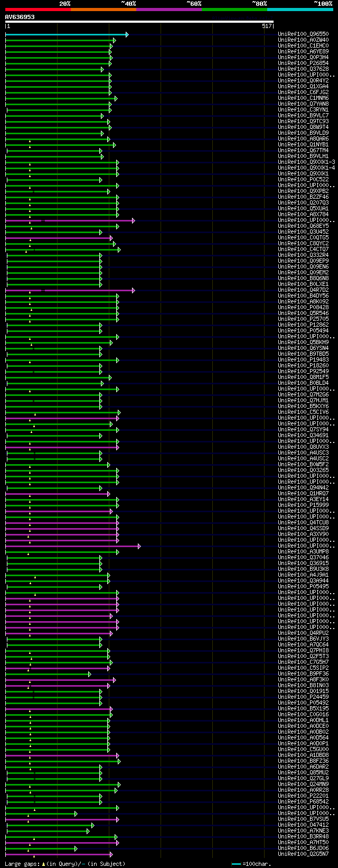Select hit label UniRef100_Q5XUA1

click(303, 209)
